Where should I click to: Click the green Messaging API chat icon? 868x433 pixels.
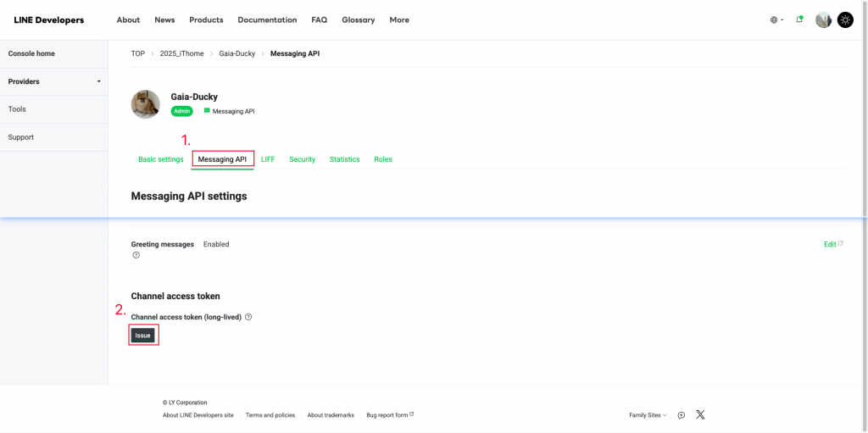point(207,111)
